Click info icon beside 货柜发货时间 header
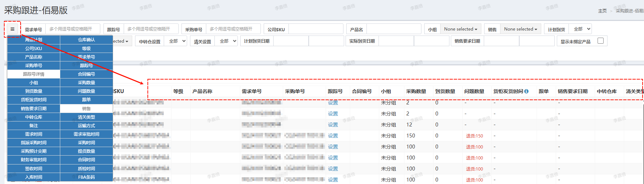This screenshot has height=184, width=644. (526, 91)
